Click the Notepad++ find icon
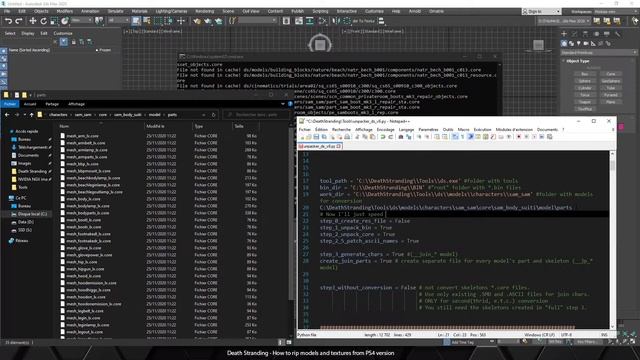Image resolution: width=640 pixels, height=360 pixels. [x=401, y=137]
